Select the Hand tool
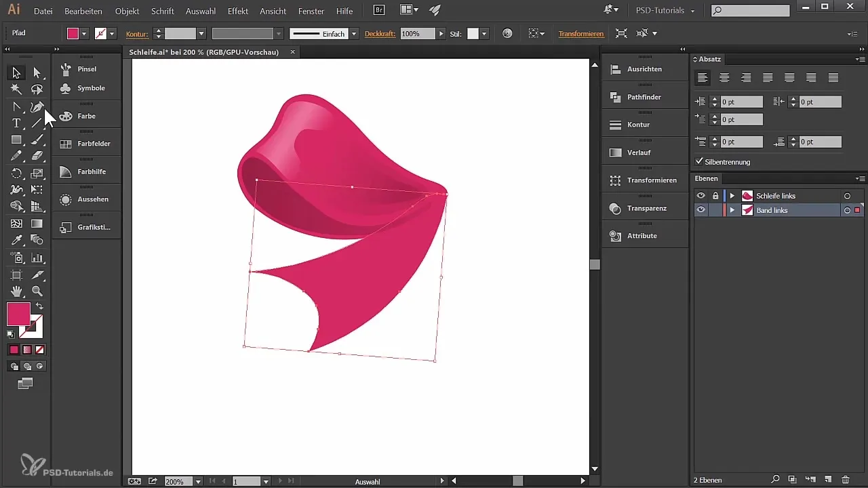The width and height of the screenshot is (868, 488). (x=16, y=291)
